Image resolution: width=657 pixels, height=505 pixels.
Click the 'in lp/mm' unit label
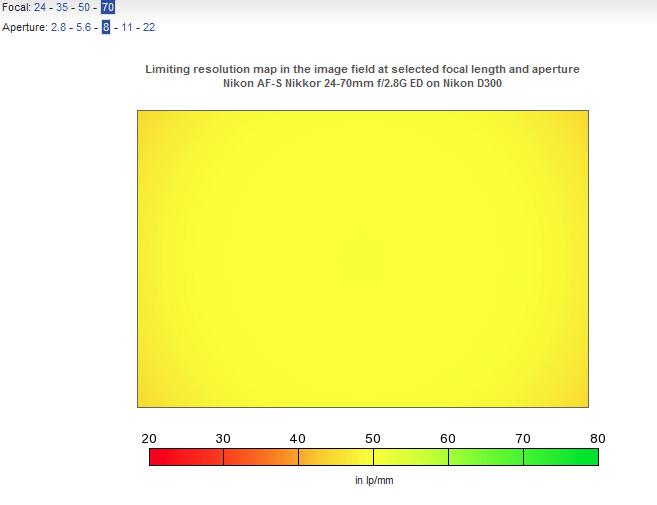pyautogui.click(x=374, y=480)
